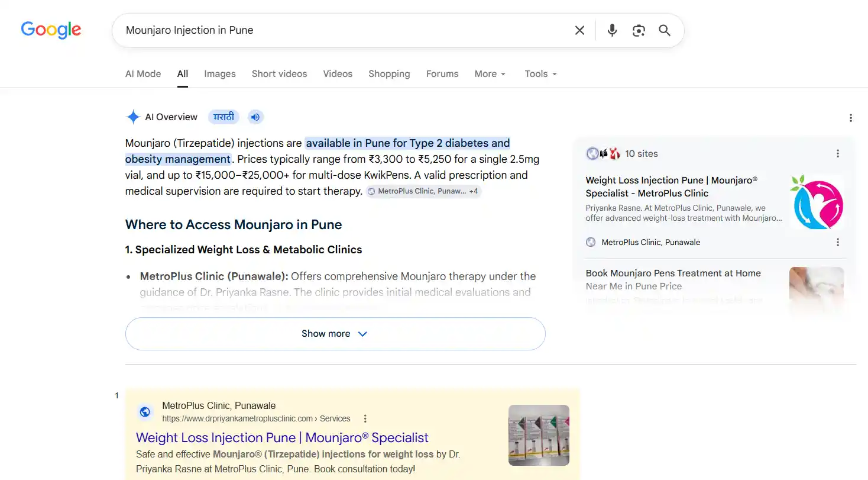Click heading Where to Access Mounjaro in Pune
Viewport: 868px width, 480px height.
pyautogui.click(x=234, y=225)
